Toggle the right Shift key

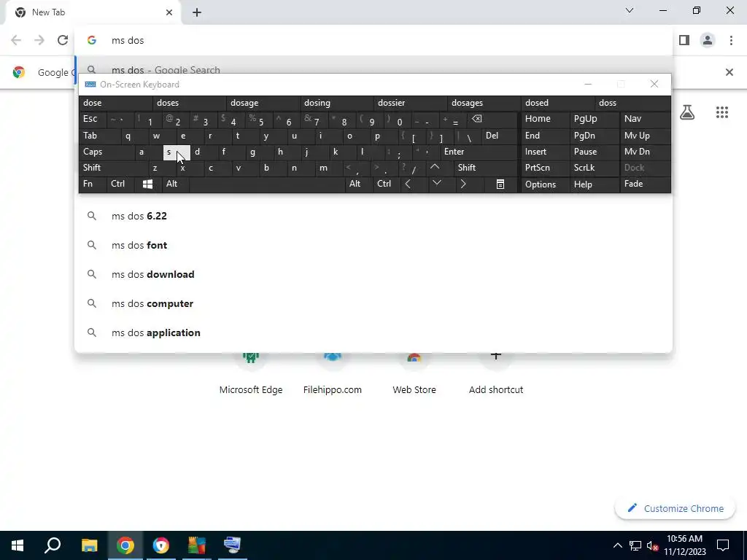click(485, 168)
